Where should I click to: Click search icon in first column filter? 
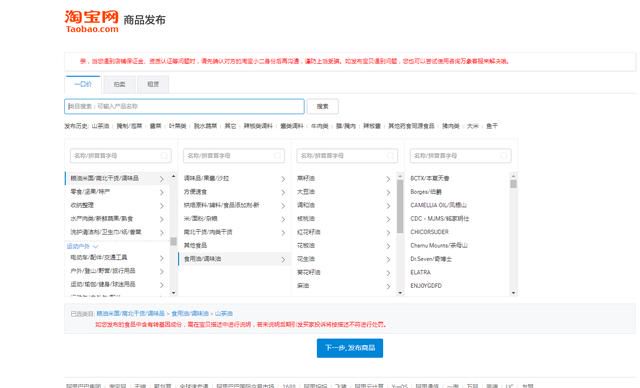point(164,156)
